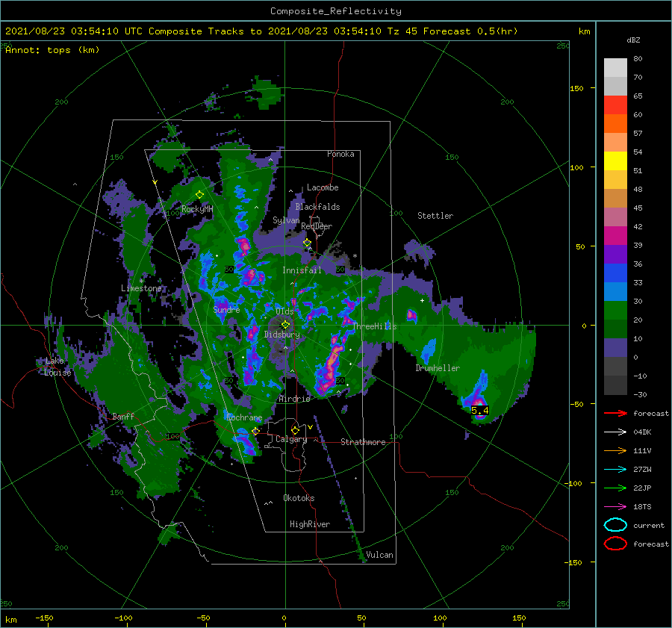Click the Composite_Reflectivity title
This screenshot has width=672, height=628.
tap(336, 11)
